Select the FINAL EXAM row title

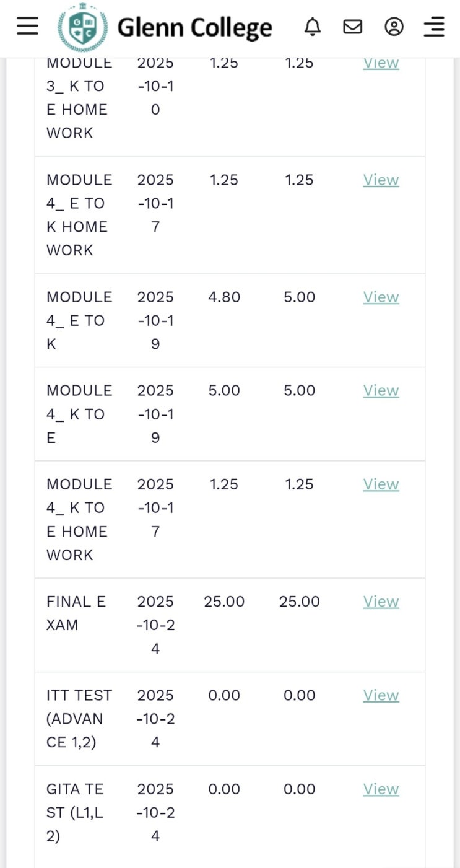[x=76, y=613]
